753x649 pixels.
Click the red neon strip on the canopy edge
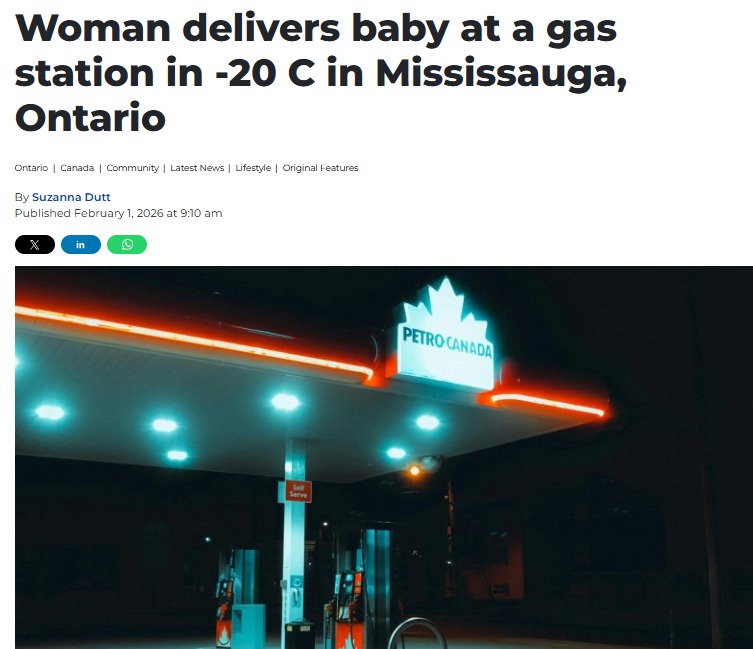tap(192, 339)
